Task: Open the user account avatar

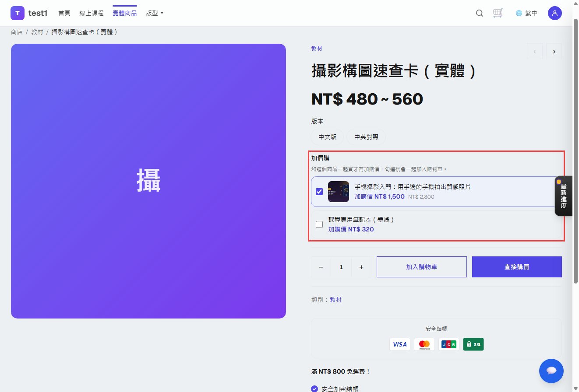Action: pyautogui.click(x=555, y=13)
